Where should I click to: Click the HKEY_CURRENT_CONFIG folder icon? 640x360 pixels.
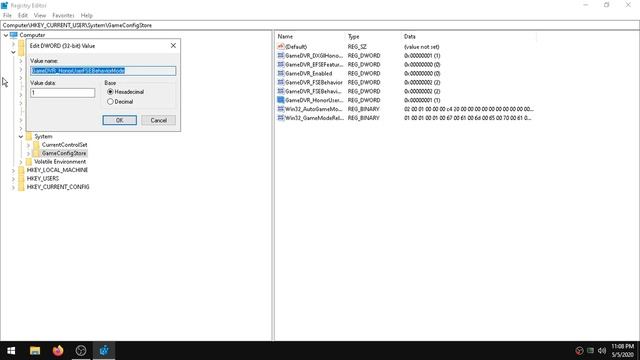[21, 187]
